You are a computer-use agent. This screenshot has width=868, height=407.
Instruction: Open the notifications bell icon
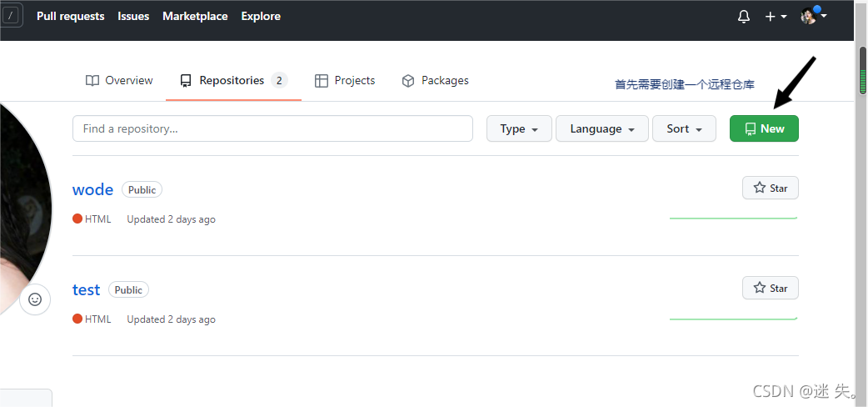[743, 17]
